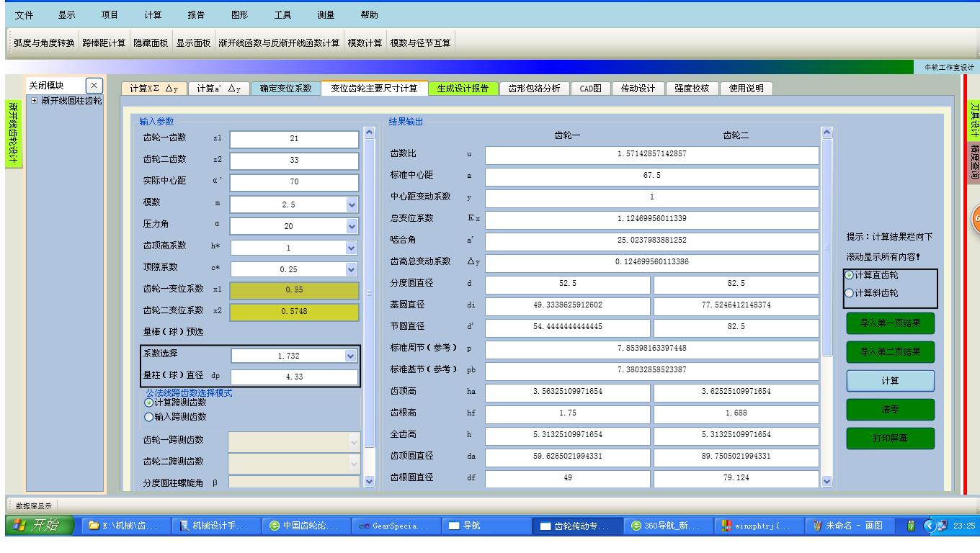This screenshot has width=980, height=553.
Task: Click 导入第二页结果 button
Action: (x=890, y=352)
